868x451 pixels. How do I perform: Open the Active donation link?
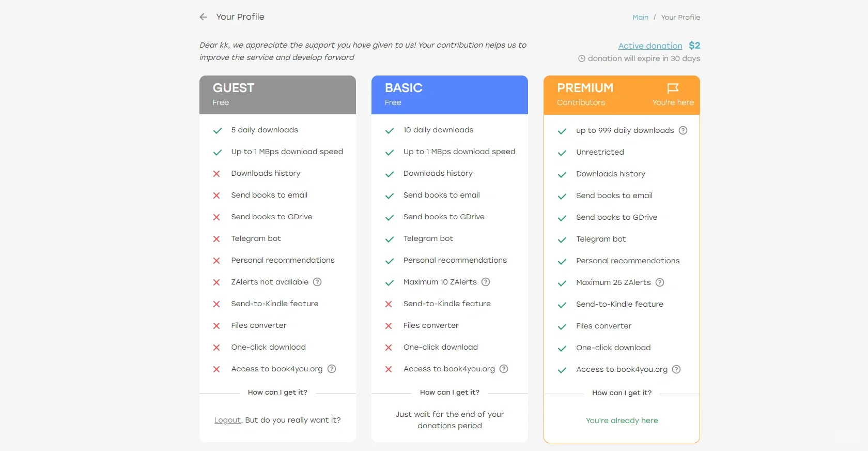coord(650,46)
